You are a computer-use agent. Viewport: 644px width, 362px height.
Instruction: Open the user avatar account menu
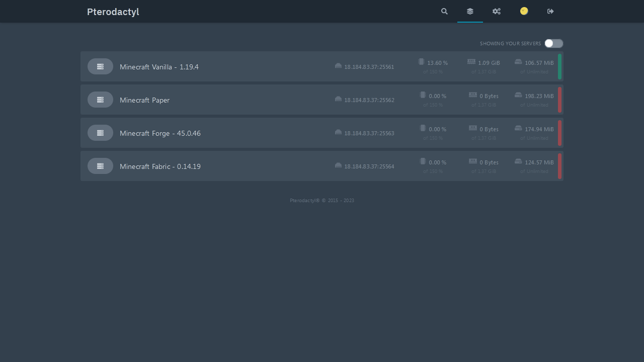point(524,11)
